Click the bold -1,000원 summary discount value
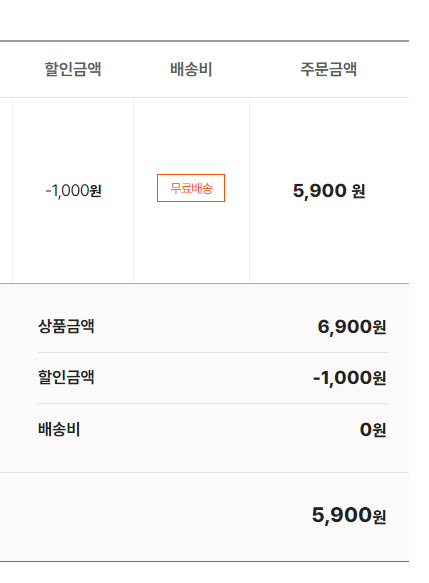 pos(349,378)
